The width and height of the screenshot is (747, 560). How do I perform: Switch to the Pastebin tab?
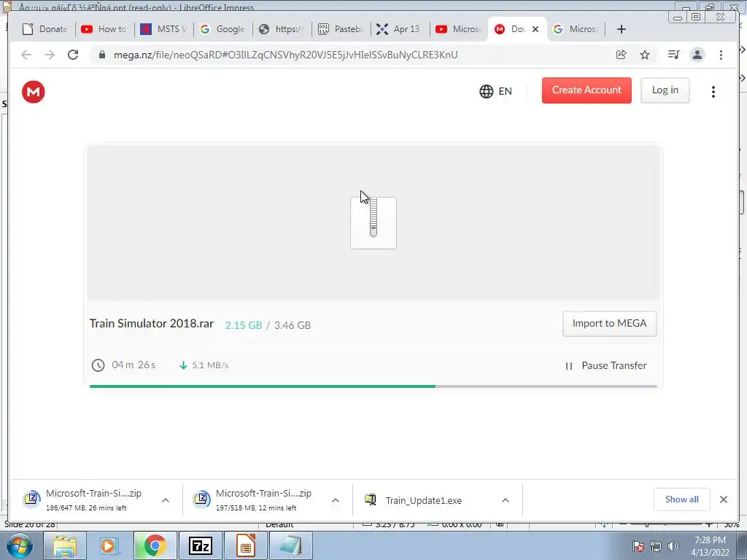point(341,29)
